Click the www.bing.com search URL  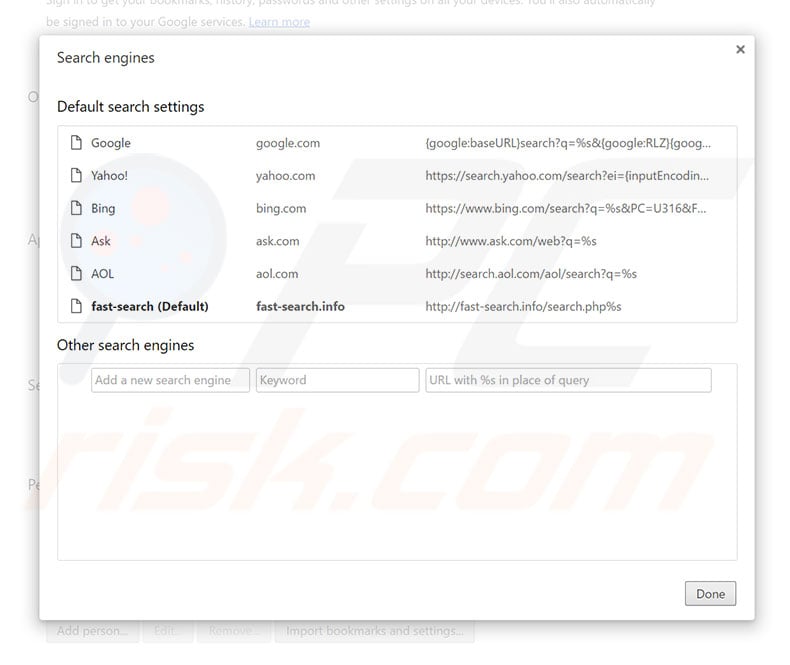pos(566,209)
